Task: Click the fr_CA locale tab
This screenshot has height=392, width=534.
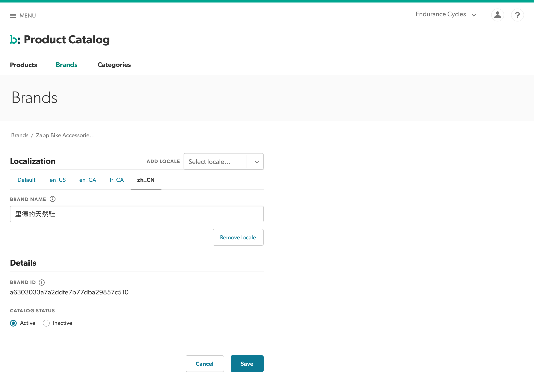Action: coord(117,180)
